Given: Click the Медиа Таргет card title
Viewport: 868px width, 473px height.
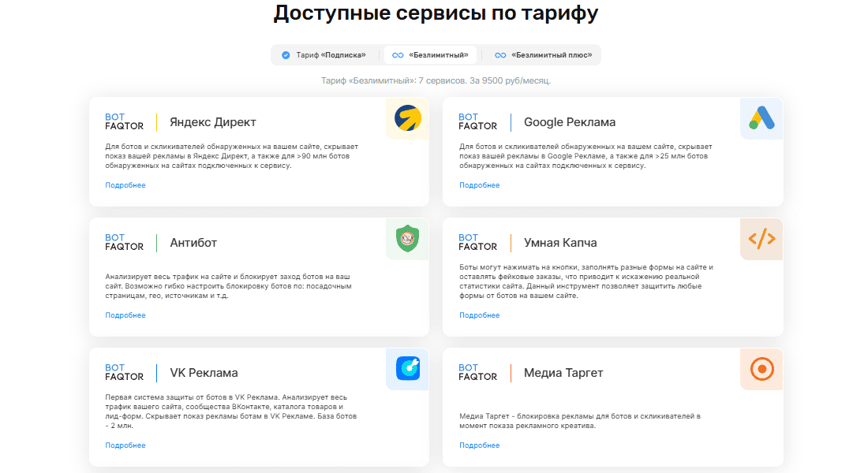Looking at the screenshot, I should 563,373.
